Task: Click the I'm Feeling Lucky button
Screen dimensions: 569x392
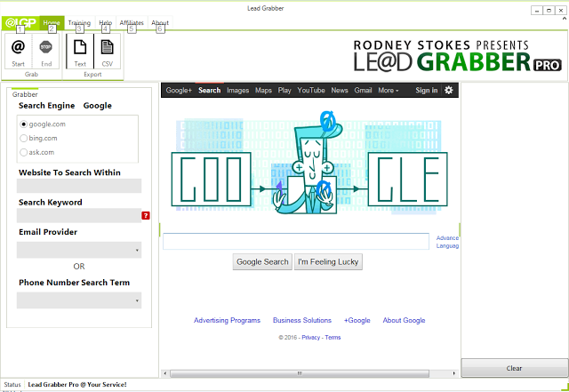Action: click(x=328, y=261)
